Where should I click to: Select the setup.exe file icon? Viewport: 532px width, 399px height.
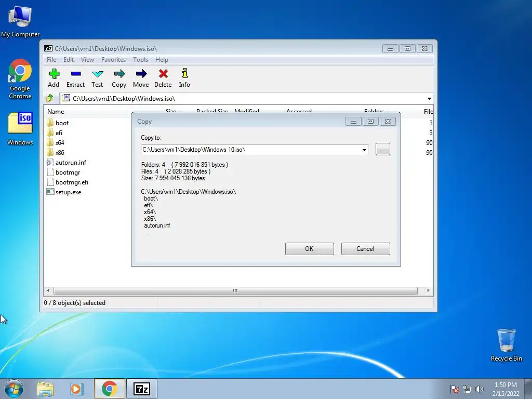(x=50, y=192)
